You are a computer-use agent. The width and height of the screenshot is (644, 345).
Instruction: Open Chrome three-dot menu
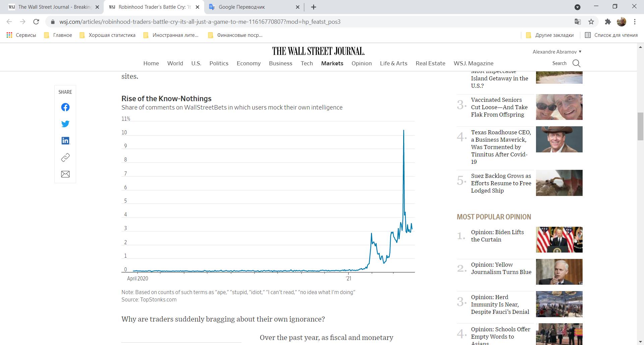click(x=635, y=21)
